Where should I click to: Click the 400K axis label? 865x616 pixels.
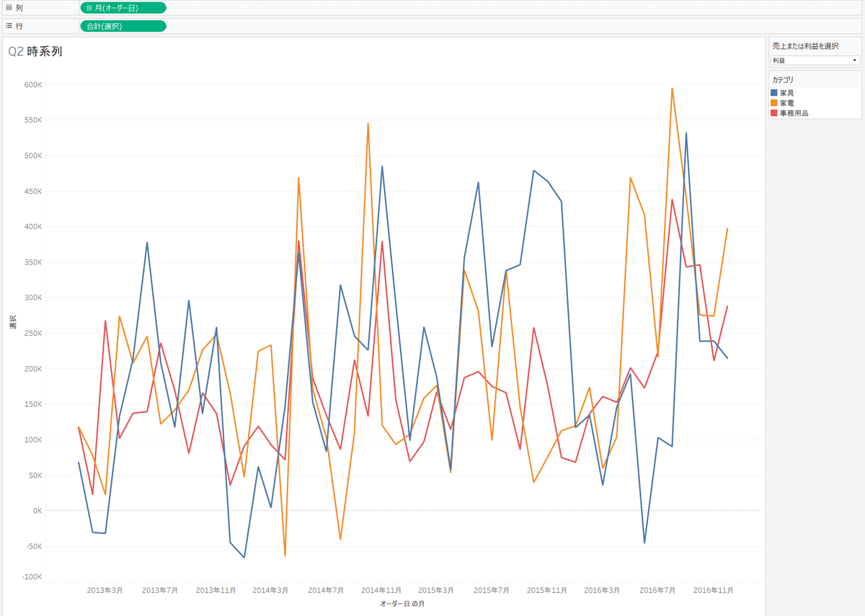(x=34, y=227)
